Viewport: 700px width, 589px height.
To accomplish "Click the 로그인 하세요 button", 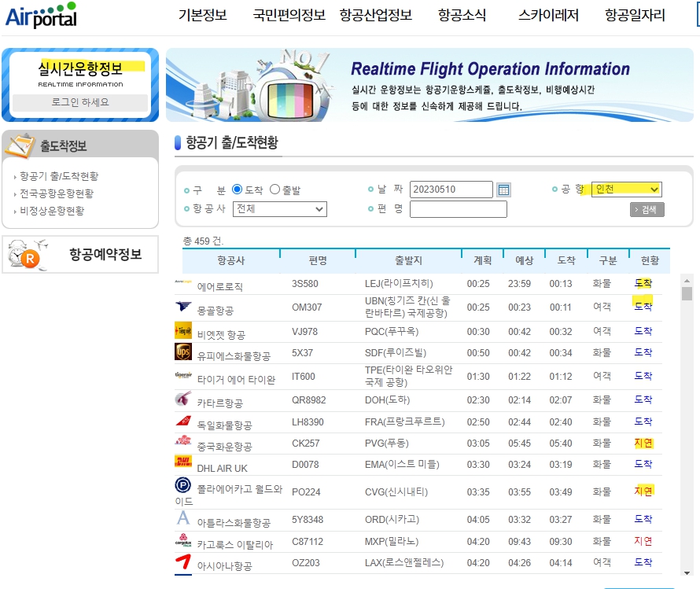I will pyautogui.click(x=80, y=103).
